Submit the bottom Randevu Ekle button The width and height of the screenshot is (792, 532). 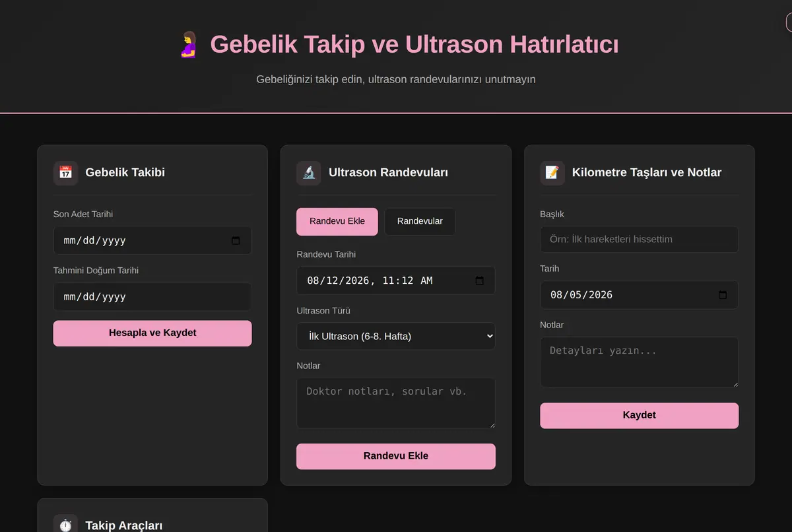[396, 457]
